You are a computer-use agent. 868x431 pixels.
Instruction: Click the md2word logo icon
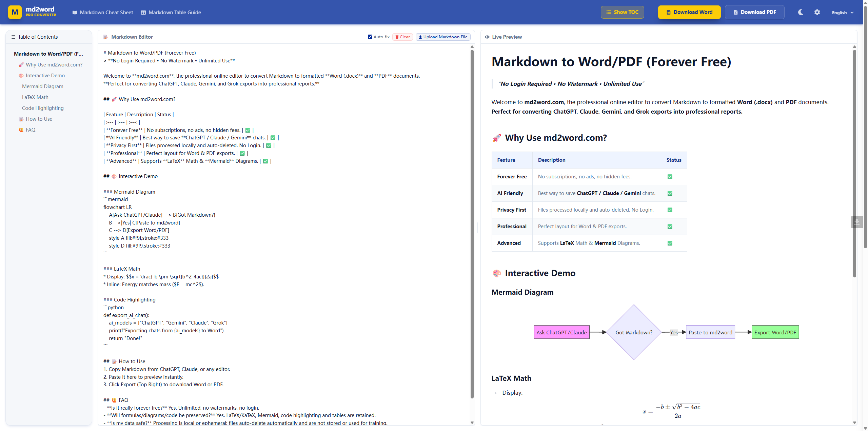[14, 12]
